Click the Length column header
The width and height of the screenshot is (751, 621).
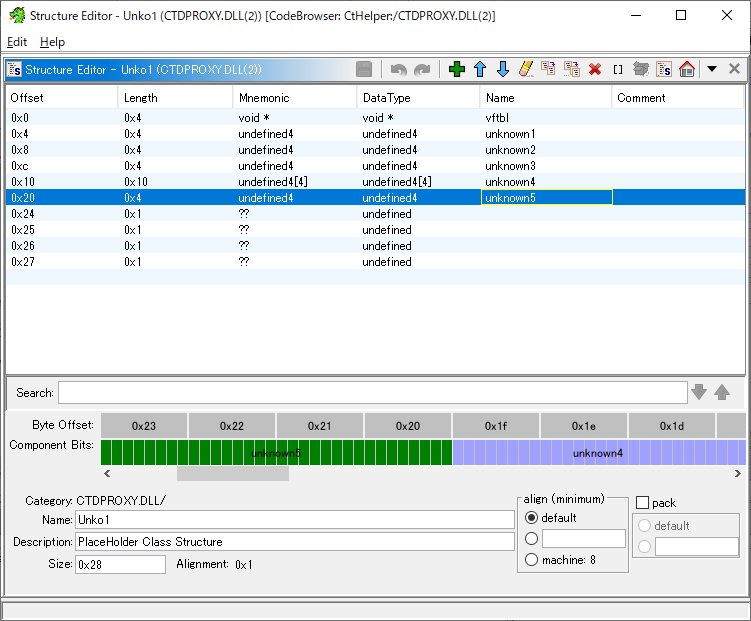click(175, 98)
